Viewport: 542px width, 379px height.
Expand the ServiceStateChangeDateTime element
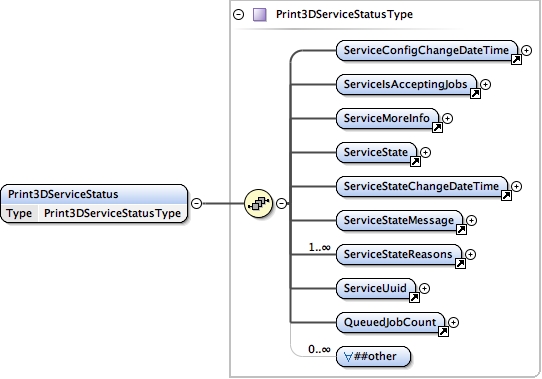pyautogui.click(x=516, y=186)
